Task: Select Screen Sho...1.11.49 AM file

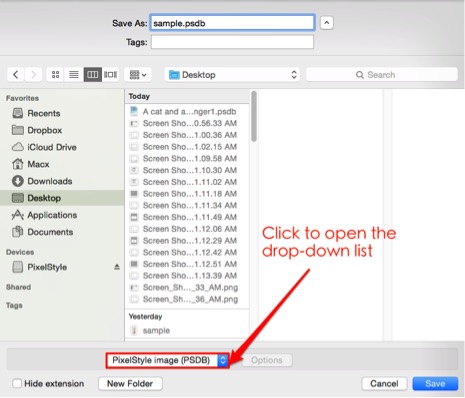Action: point(187,217)
